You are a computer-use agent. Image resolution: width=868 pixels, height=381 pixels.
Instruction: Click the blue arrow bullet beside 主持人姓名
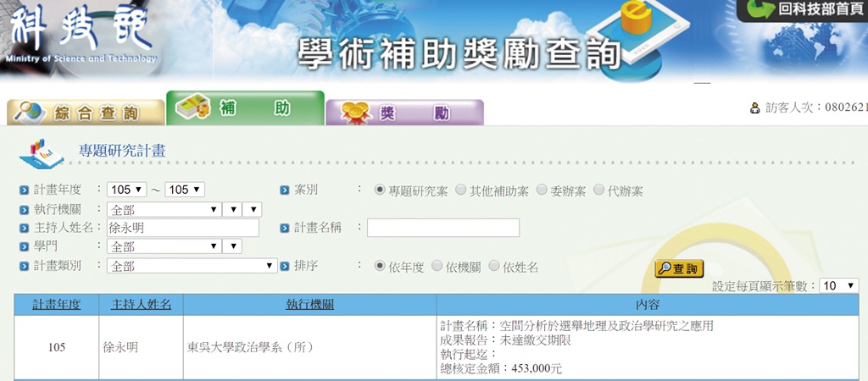click(x=24, y=228)
